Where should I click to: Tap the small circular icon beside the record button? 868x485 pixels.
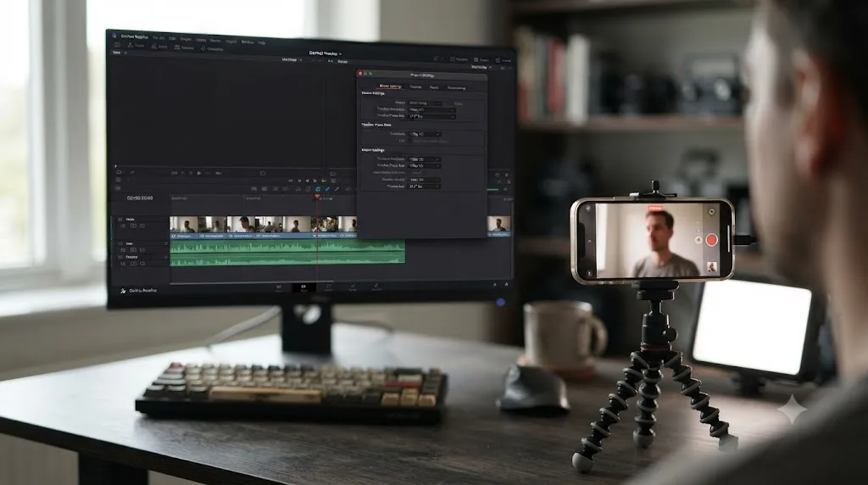[x=698, y=240]
